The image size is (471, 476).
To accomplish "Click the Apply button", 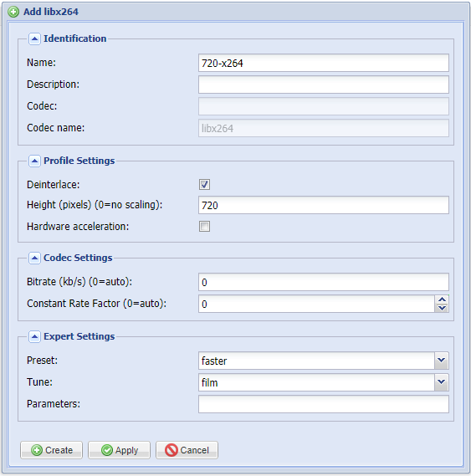I will click(119, 450).
